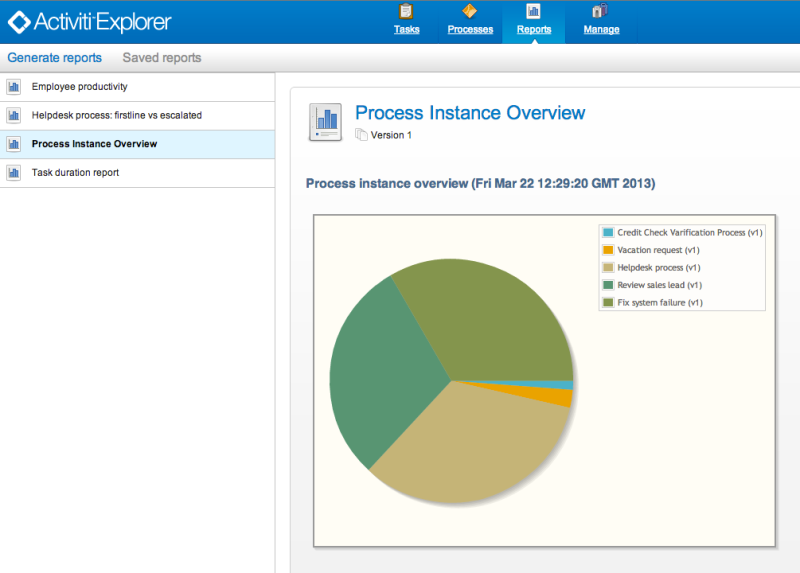Select the Task duration report entry

pyautogui.click(x=75, y=173)
